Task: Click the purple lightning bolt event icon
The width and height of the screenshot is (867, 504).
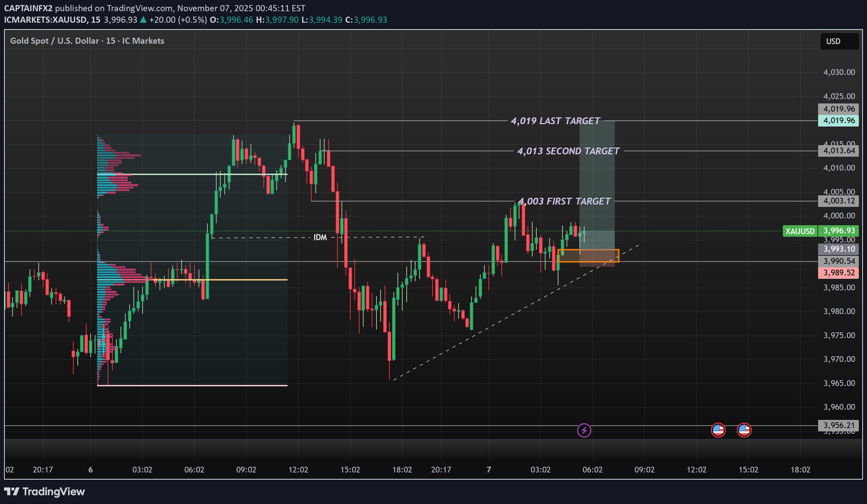Action: point(584,430)
